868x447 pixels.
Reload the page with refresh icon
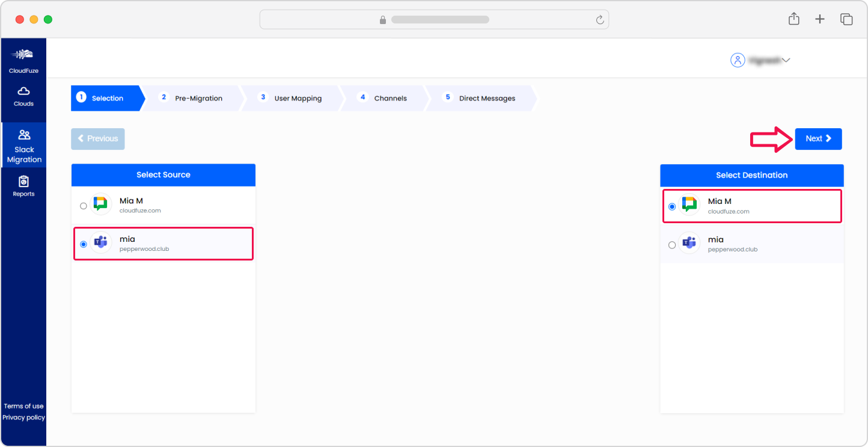pos(599,20)
